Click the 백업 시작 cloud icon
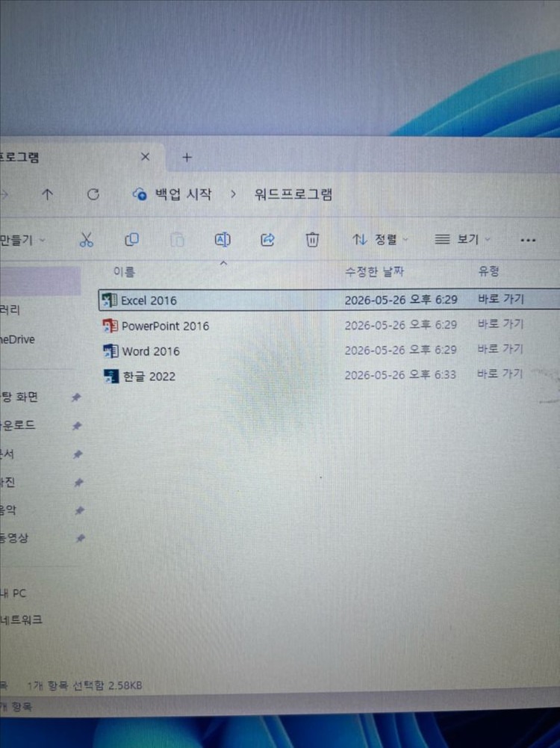Image resolution: width=560 pixels, height=748 pixels. (x=139, y=194)
